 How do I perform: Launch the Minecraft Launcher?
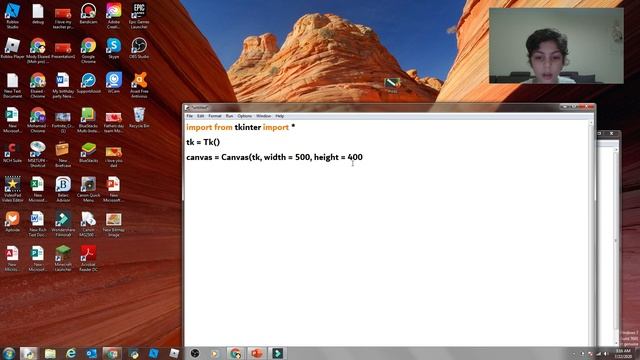click(63, 258)
